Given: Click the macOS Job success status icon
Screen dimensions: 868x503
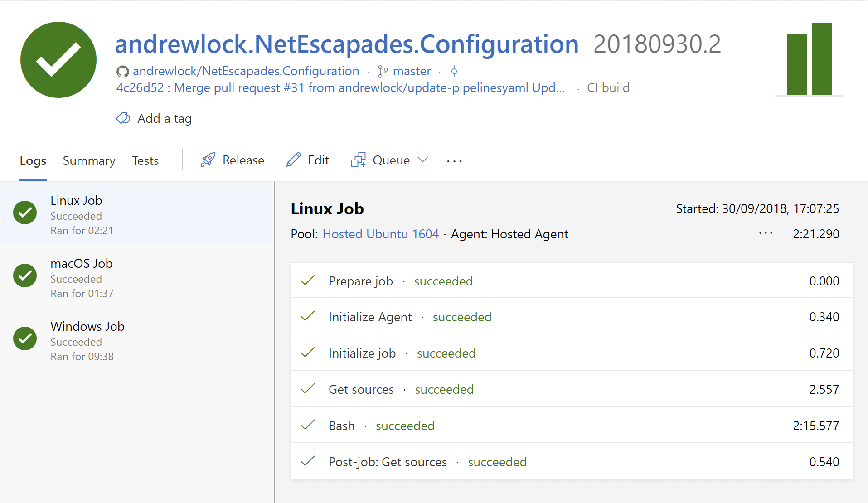Looking at the screenshot, I should point(25,276).
